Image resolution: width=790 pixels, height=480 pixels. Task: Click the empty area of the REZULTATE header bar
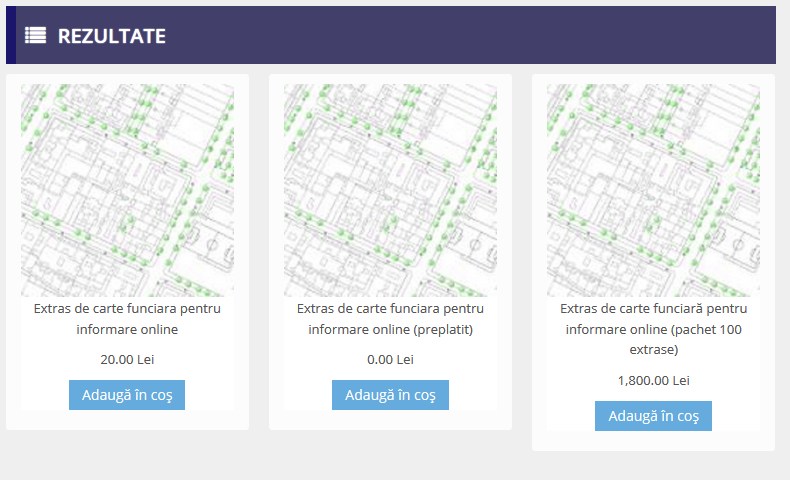[470, 35]
